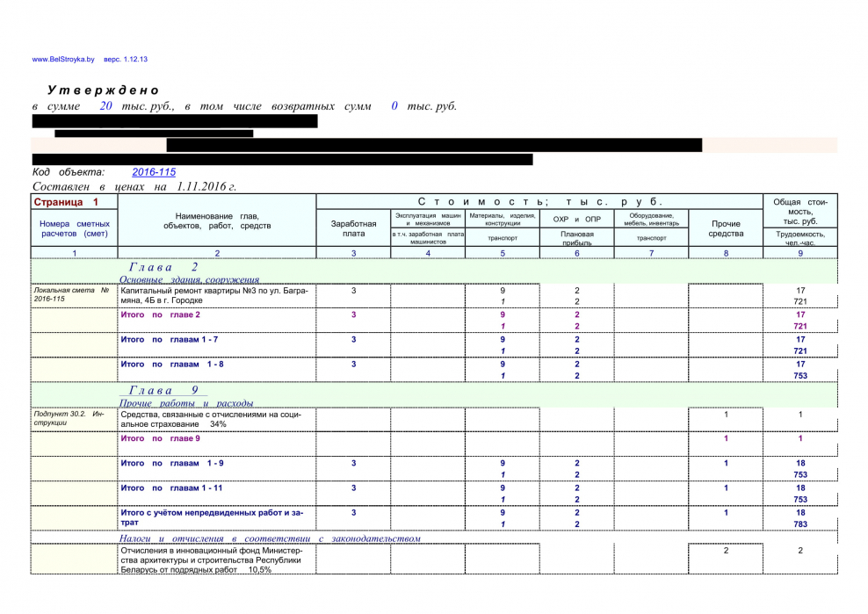The width and height of the screenshot is (868, 614).
Task: Click the "Налоги и отчисления" section heading
Action: [x=270, y=538]
